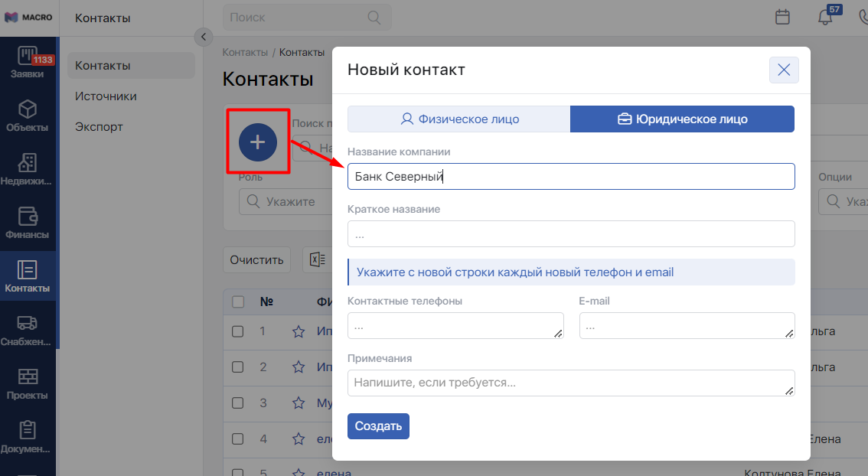Open Финансы wallet icon in sidebar
The image size is (868, 476).
tap(28, 223)
